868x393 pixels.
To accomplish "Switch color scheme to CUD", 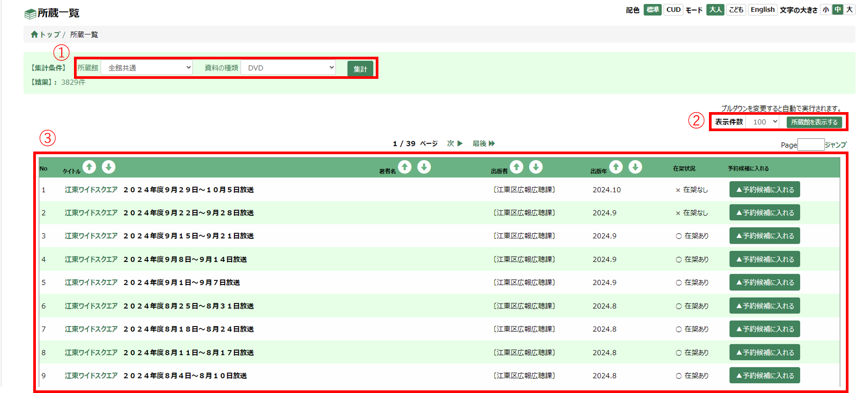I will pos(673,10).
